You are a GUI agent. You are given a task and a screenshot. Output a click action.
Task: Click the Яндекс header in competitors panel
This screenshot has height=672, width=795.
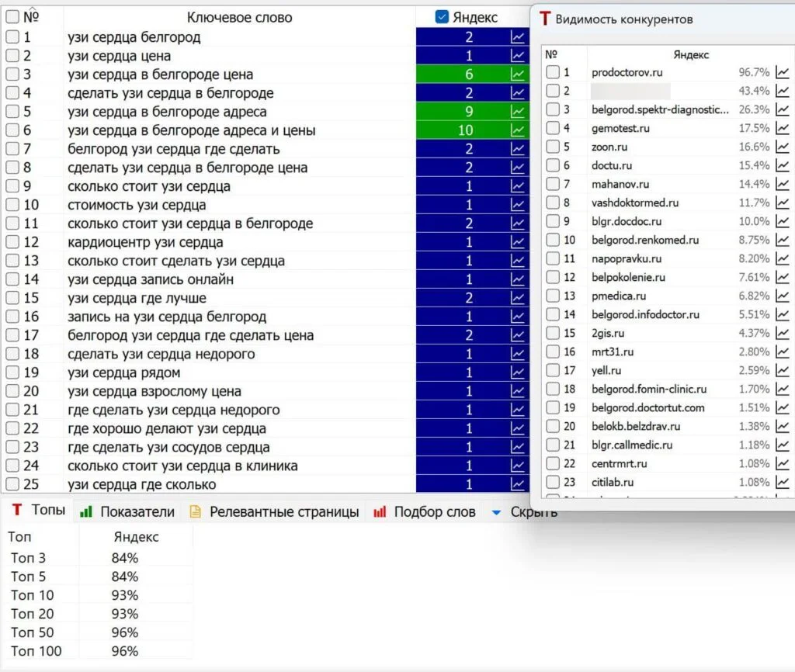point(690,55)
